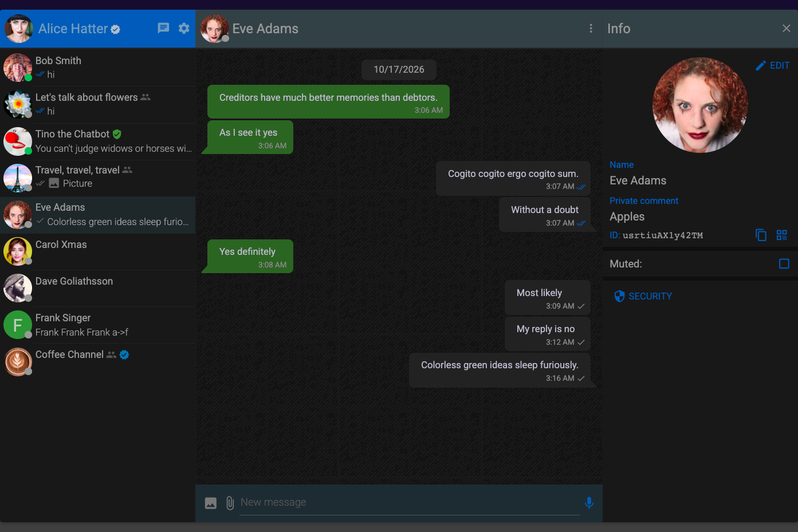Open the Frank Singer conversation

pyautogui.click(x=98, y=325)
